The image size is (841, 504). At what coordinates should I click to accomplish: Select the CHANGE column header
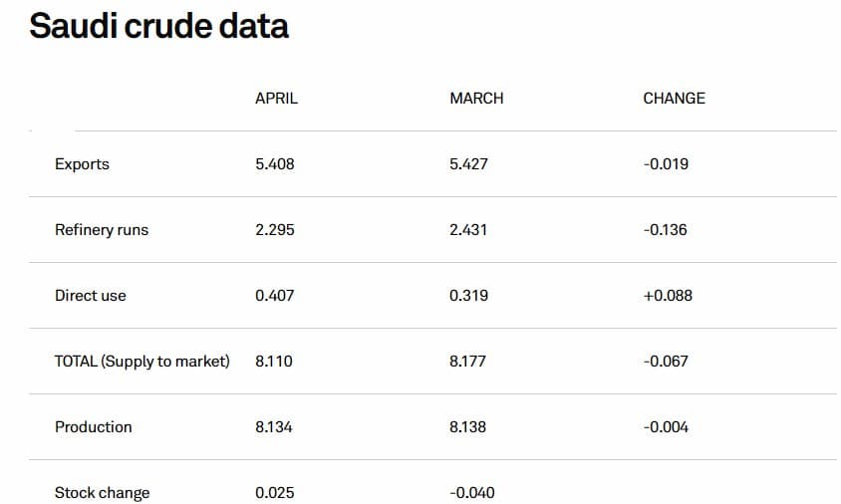coord(675,99)
